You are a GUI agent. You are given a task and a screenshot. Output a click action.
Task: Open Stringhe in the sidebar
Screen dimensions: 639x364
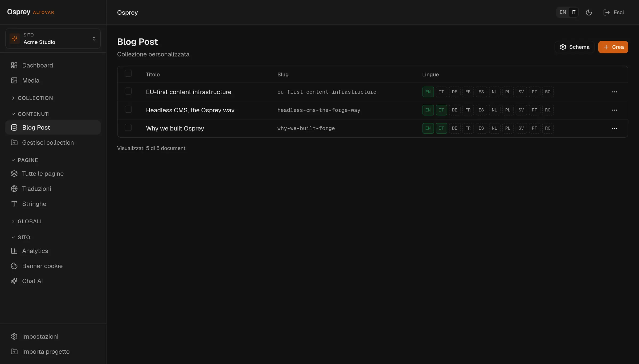pos(53,204)
